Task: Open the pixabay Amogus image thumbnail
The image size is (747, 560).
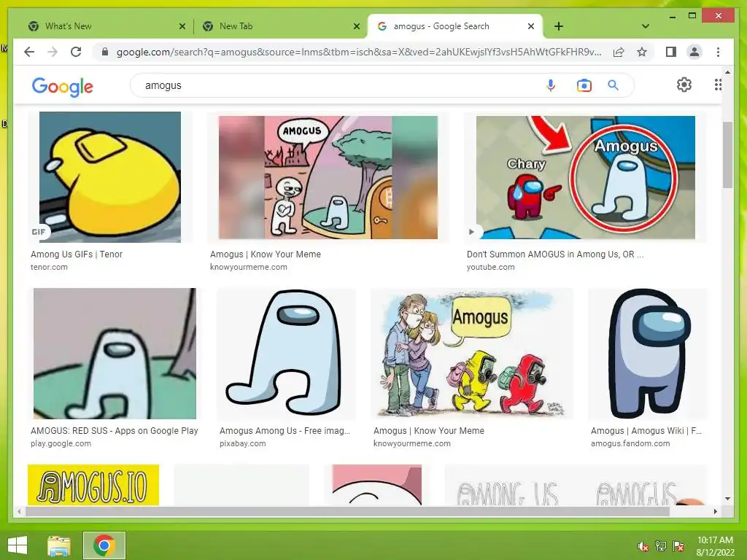Action: coord(286,354)
